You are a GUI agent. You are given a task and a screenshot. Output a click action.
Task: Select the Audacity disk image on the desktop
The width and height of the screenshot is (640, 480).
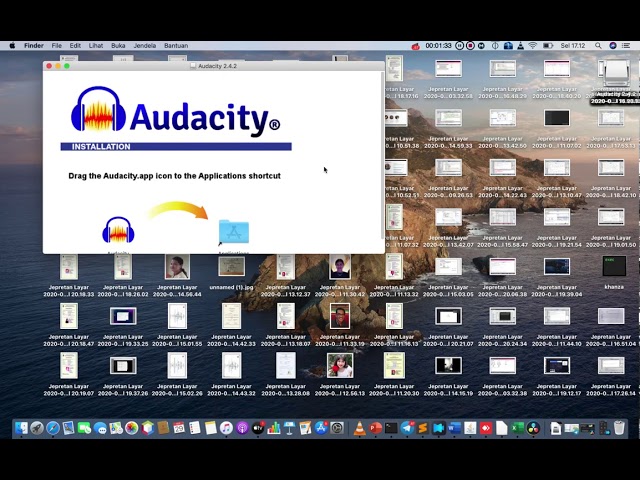click(x=616, y=72)
